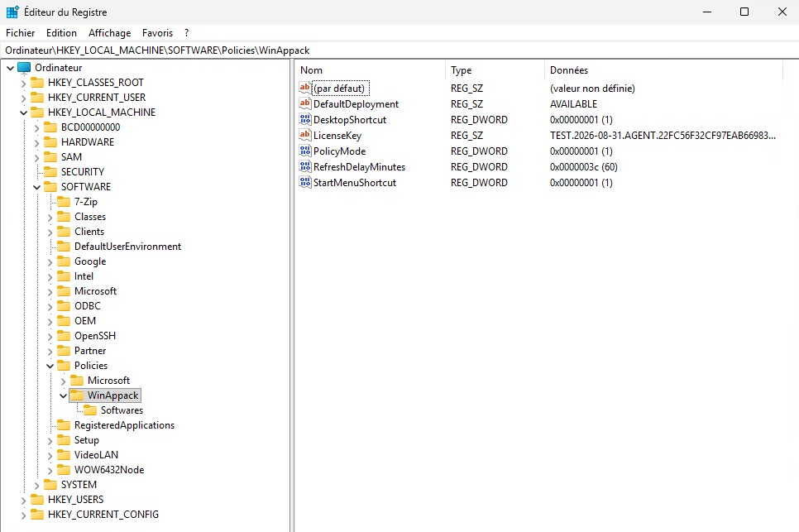The image size is (799, 532).
Task: Open the Favoris menu
Action: coord(157,33)
